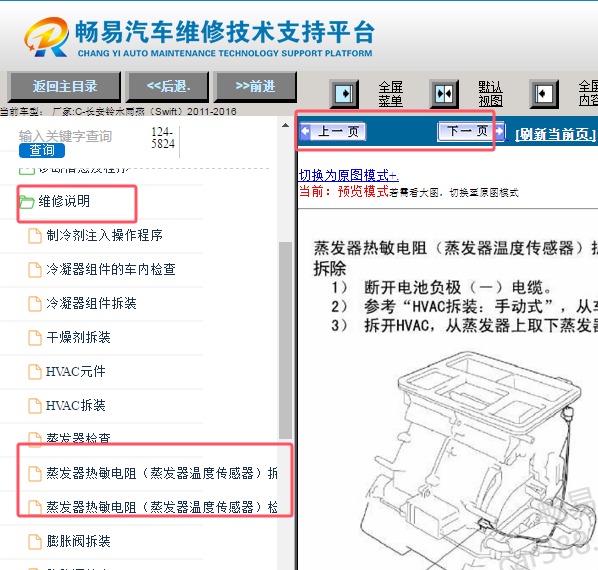The height and width of the screenshot is (570, 598).
Task: Click the sidebar vertical scrollbar thumb
Action: [x=285, y=340]
